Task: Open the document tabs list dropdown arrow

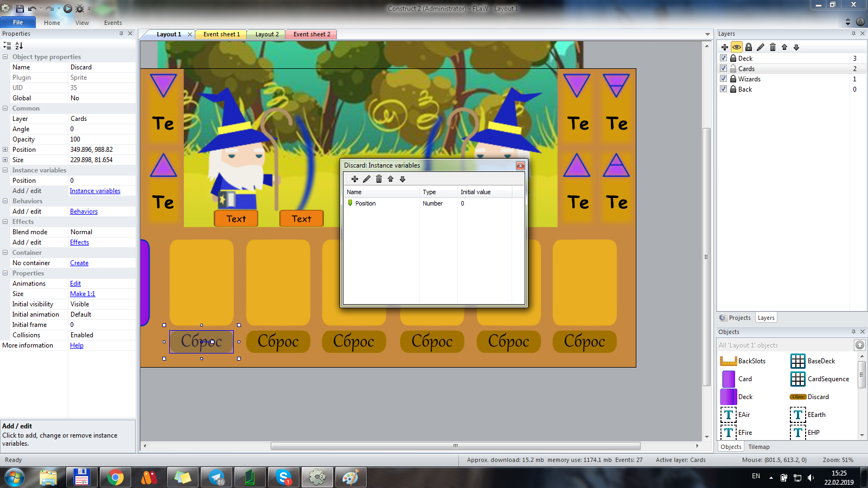Action: coord(707,34)
